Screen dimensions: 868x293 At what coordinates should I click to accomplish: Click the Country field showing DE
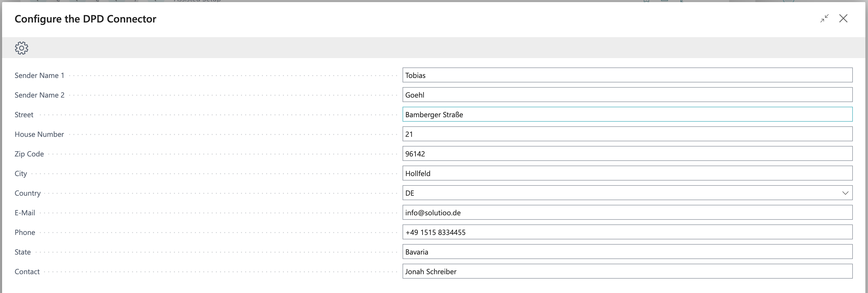(x=620, y=193)
